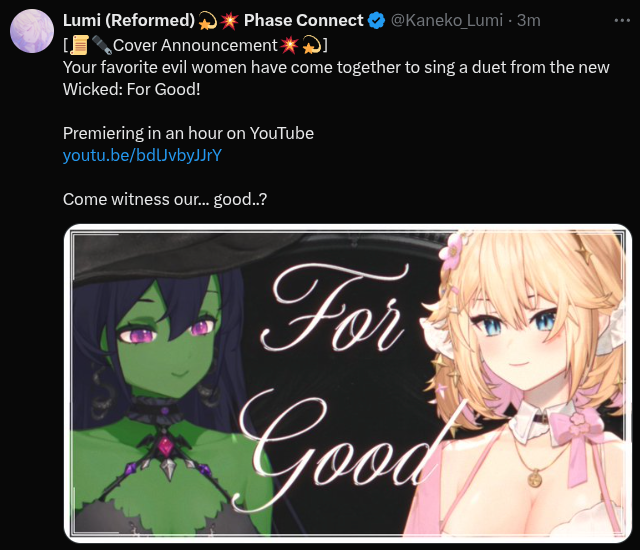Viewport: 640px width, 550px height.
Task: Open the three-dot more options menu
Action: coord(622,20)
